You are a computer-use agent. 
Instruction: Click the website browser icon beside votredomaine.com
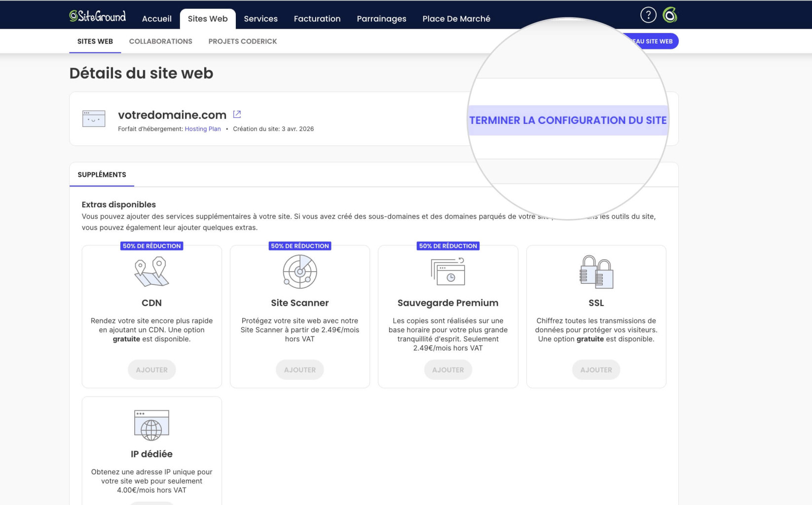94,118
